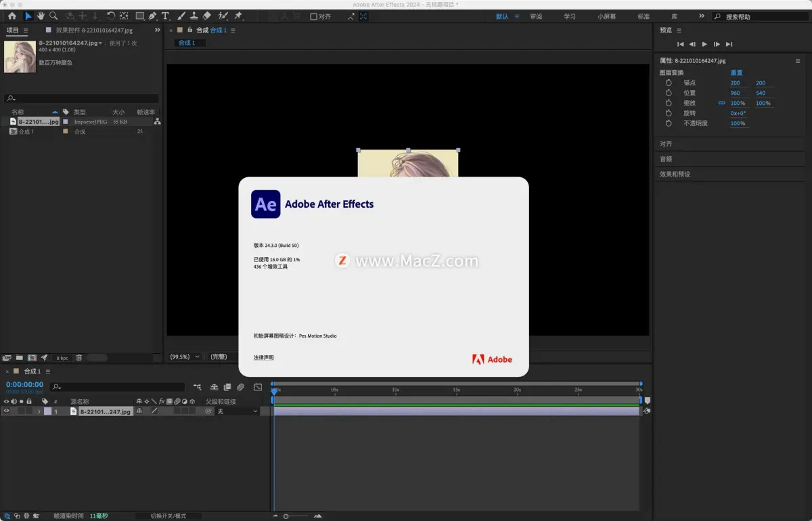
Task: Toggle stopwatch for 缩放 property
Action: [x=669, y=103]
